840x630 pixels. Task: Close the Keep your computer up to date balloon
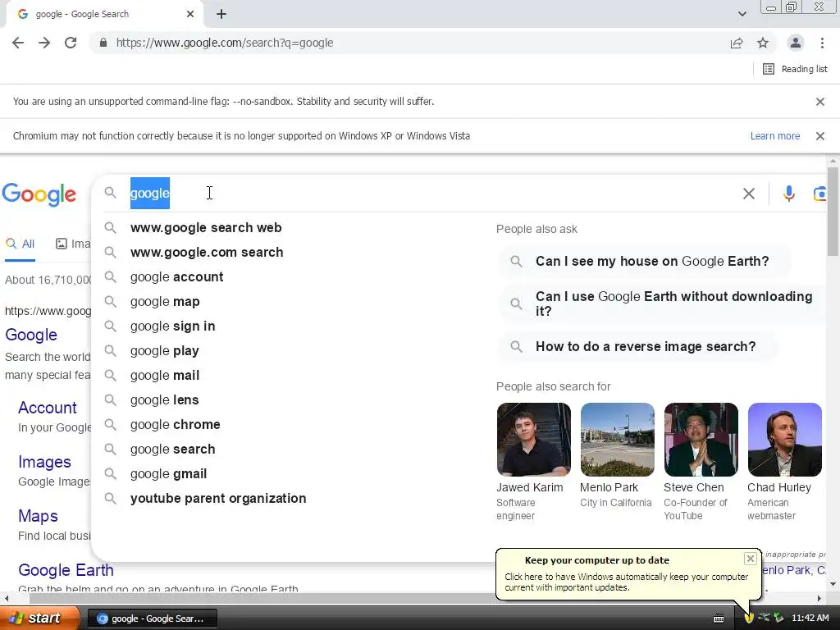(x=750, y=559)
